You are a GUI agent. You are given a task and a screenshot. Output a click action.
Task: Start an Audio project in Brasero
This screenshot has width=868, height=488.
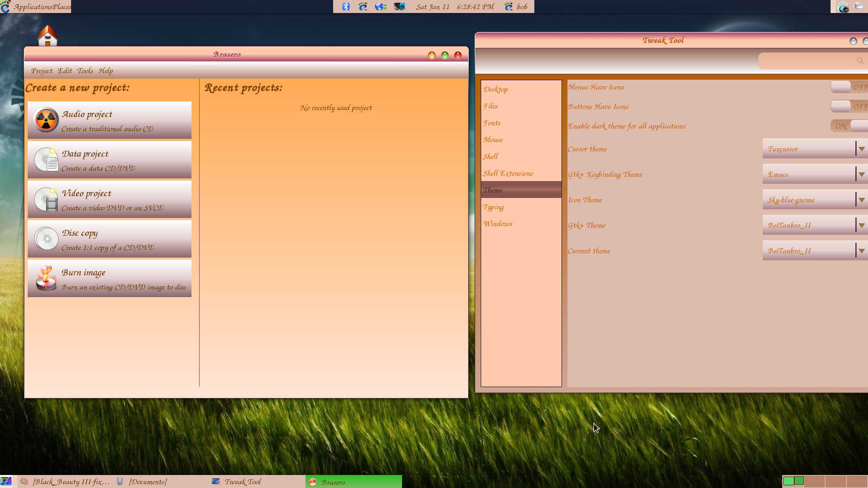pos(110,120)
